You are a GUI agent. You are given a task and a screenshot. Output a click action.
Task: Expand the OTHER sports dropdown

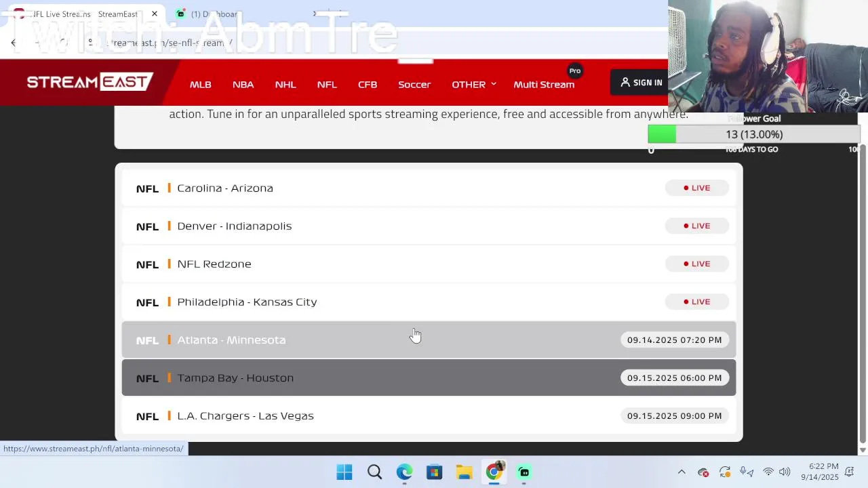coord(474,85)
